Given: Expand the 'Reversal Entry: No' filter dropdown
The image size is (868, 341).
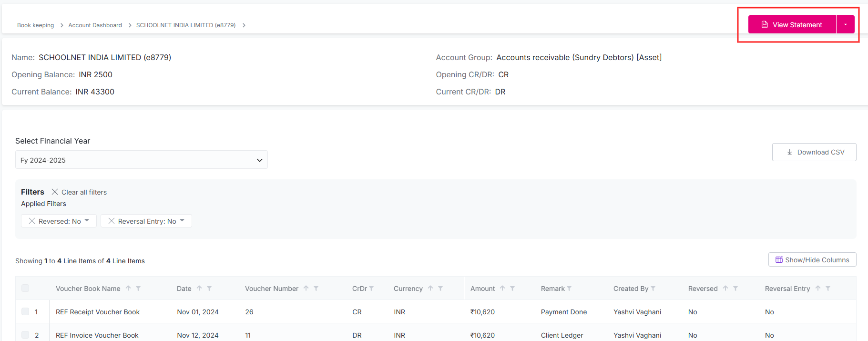Looking at the screenshot, I should (x=182, y=220).
